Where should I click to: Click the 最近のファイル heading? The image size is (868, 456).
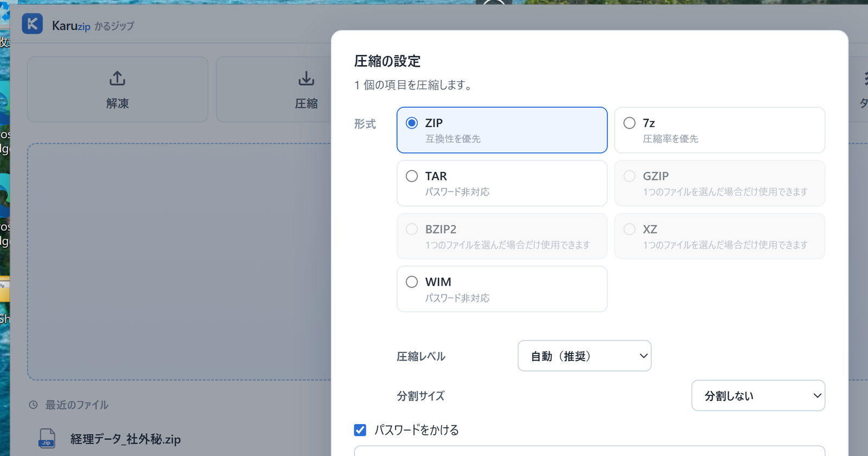(76, 405)
